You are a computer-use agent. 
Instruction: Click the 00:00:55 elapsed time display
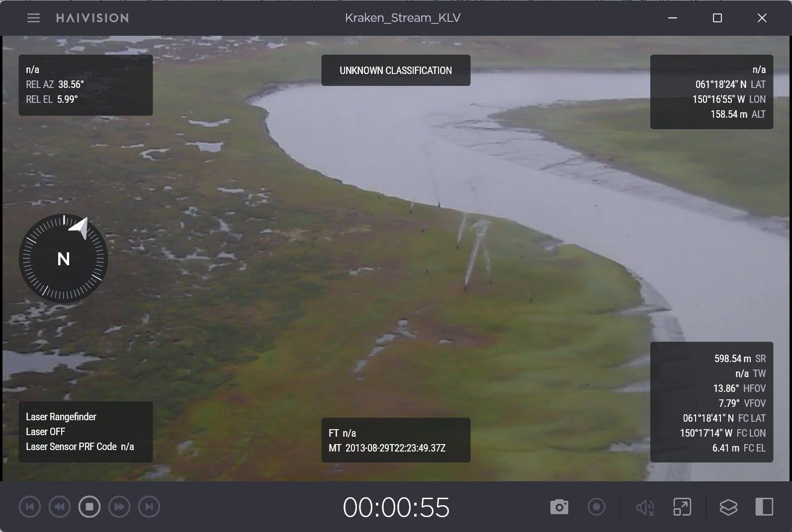coord(396,507)
